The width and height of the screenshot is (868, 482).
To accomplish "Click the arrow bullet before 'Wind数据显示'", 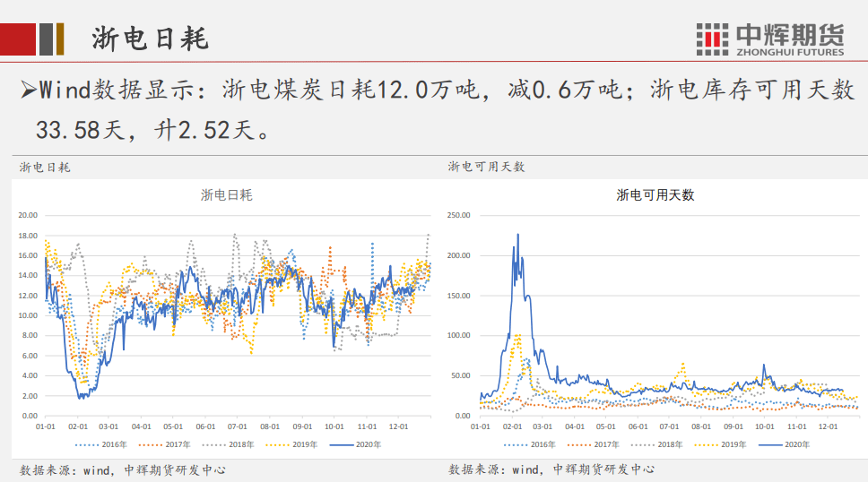I will pos(27,90).
